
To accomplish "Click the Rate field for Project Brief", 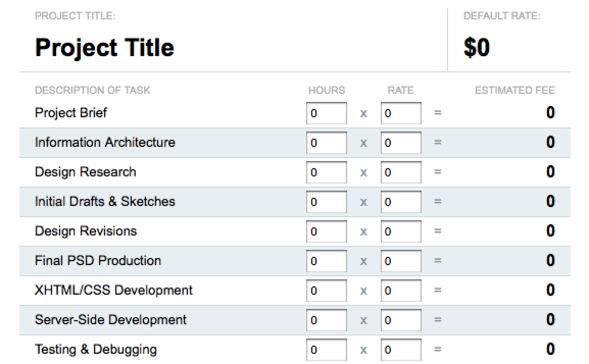I will pyautogui.click(x=400, y=113).
